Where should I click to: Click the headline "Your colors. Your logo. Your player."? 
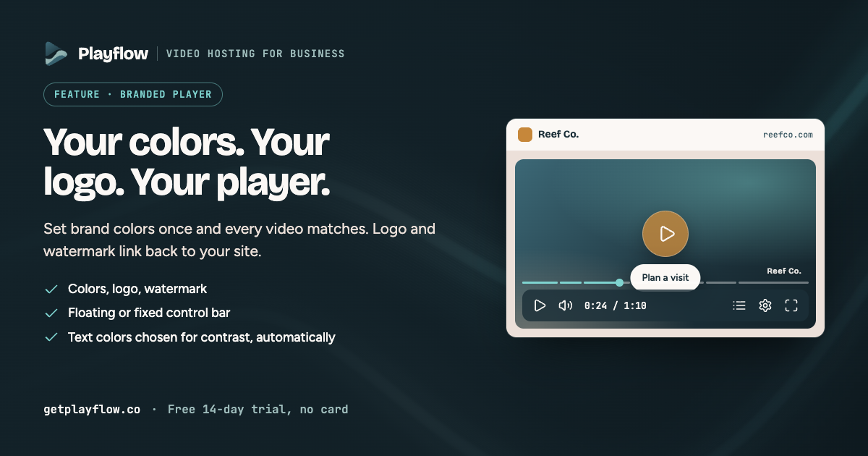(187, 163)
